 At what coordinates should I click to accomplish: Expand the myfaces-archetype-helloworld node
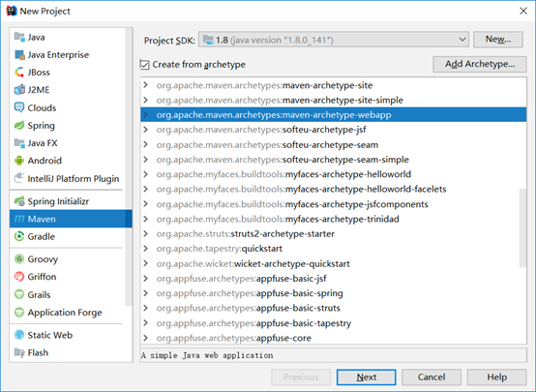(146, 174)
